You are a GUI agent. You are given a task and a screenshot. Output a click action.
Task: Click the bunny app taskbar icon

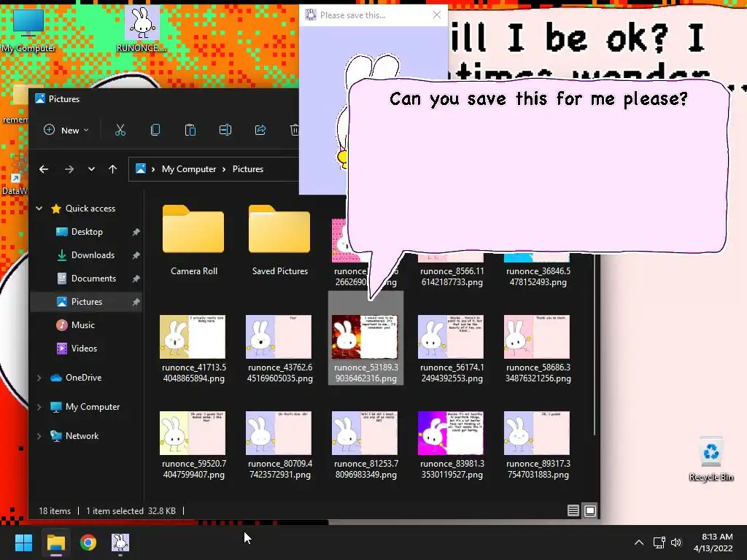[x=120, y=542]
